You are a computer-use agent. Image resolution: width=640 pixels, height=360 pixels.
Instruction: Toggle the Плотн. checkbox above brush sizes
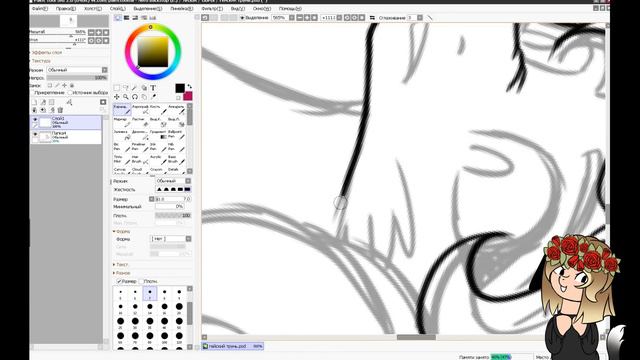[141, 281]
